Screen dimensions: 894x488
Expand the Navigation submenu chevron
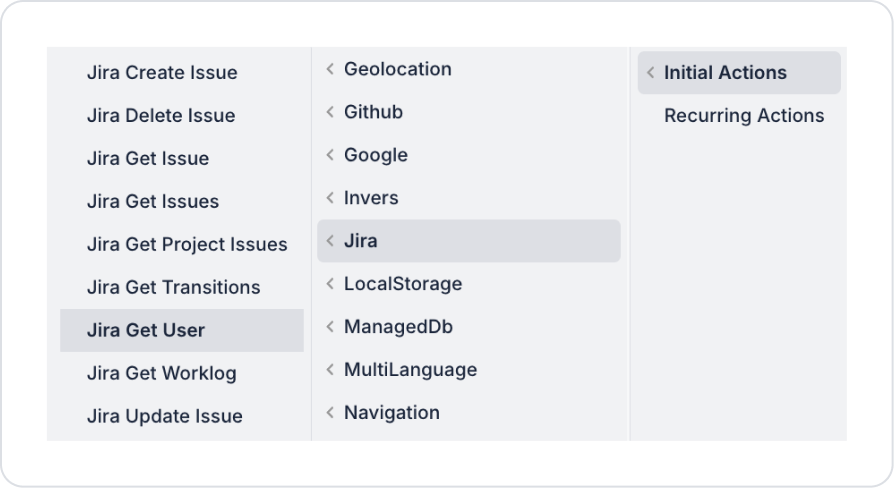330,414
